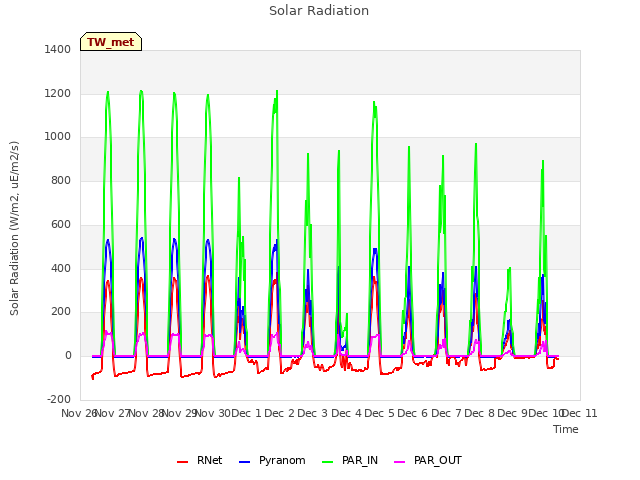Click the Nov 26 x-axis tick label
The image size is (640, 480).
tap(79, 413)
